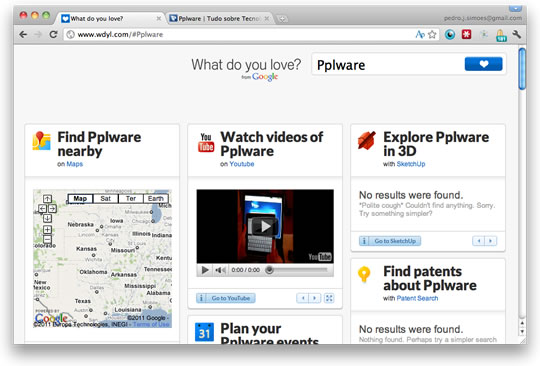The image size is (540, 366).
Task: Switch the map to Ter view
Action: pyautogui.click(x=131, y=199)
